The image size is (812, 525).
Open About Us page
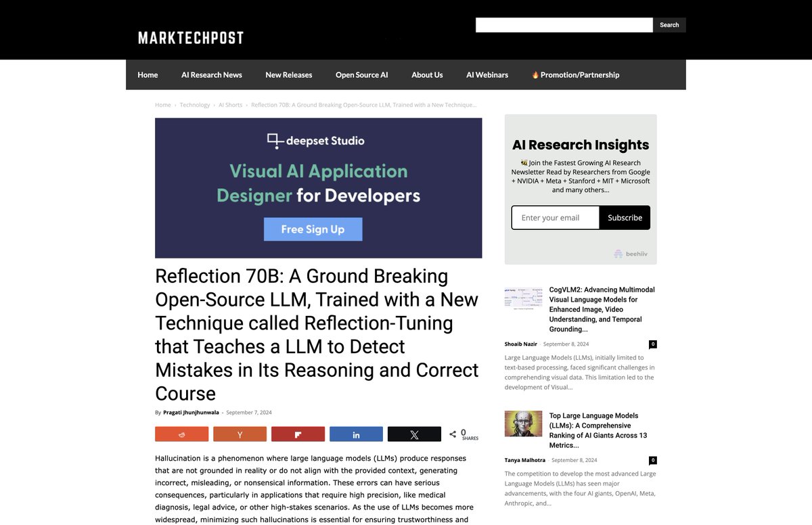point(427,75)
